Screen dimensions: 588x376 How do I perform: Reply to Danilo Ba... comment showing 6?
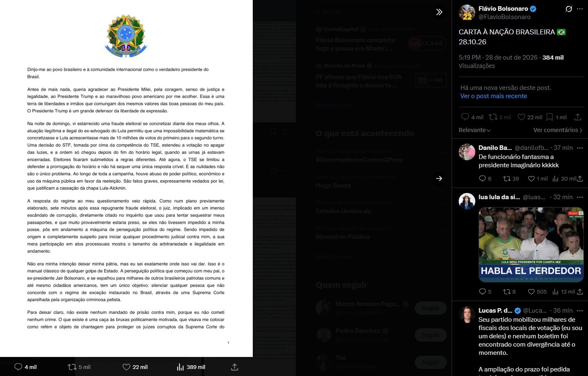(x=485, y=178)
